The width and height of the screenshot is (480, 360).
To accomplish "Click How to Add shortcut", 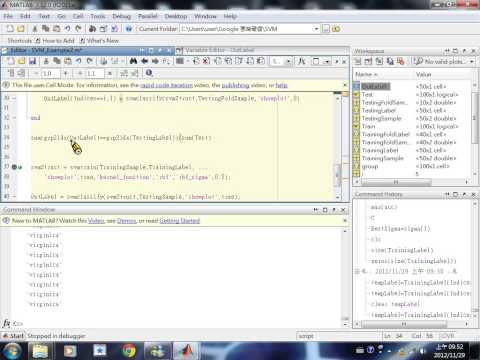I will [x=55, y=41].
